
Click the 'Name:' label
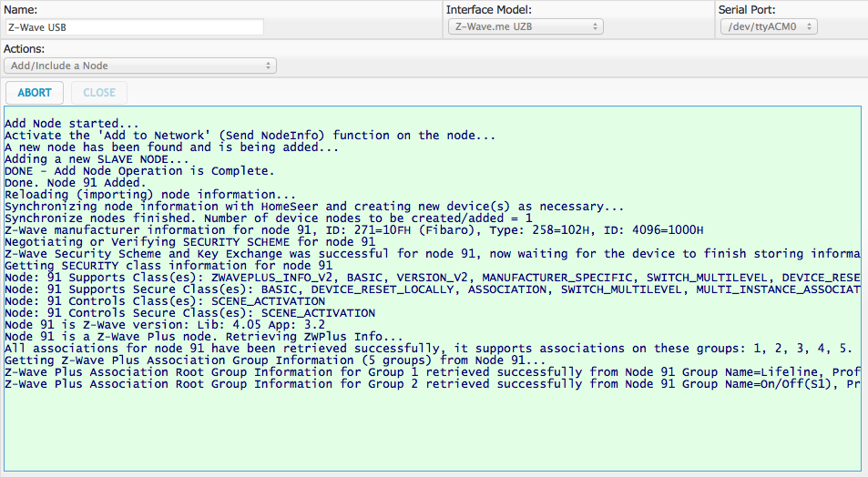click(20, 10)
